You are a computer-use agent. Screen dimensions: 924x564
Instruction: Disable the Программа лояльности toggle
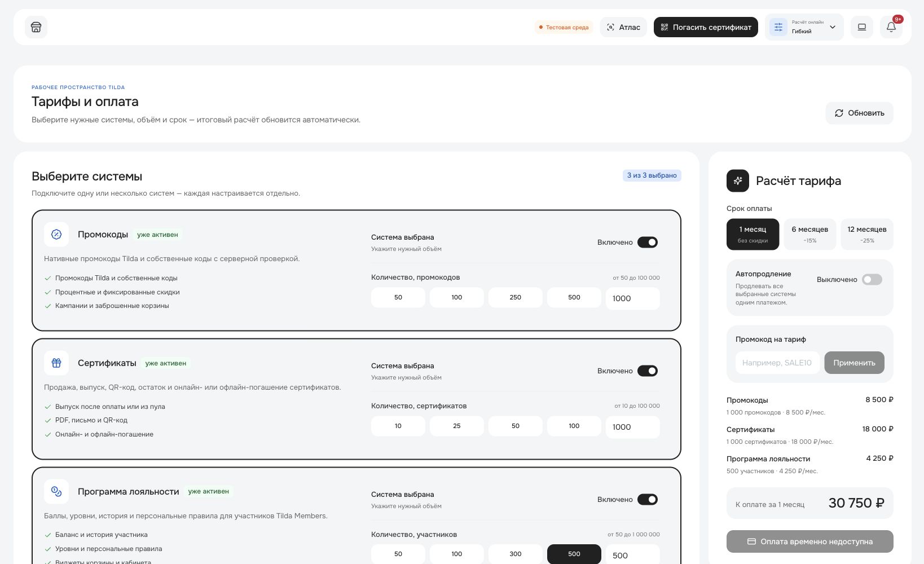[648, 499]
